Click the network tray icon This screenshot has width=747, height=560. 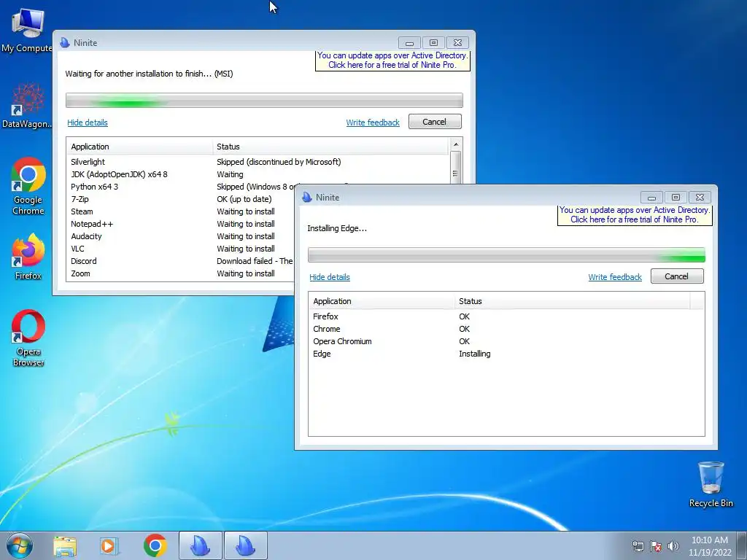pos(638,546)
